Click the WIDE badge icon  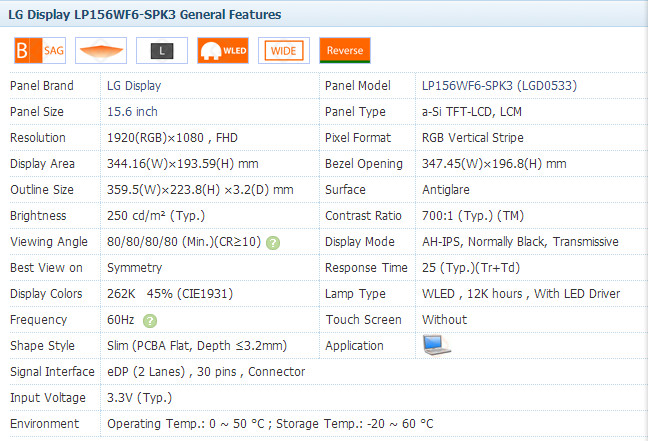click(x=284, y=50)
